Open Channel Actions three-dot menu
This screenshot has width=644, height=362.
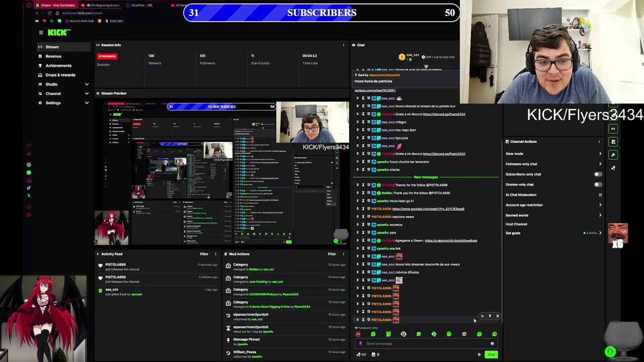point(599,142)
